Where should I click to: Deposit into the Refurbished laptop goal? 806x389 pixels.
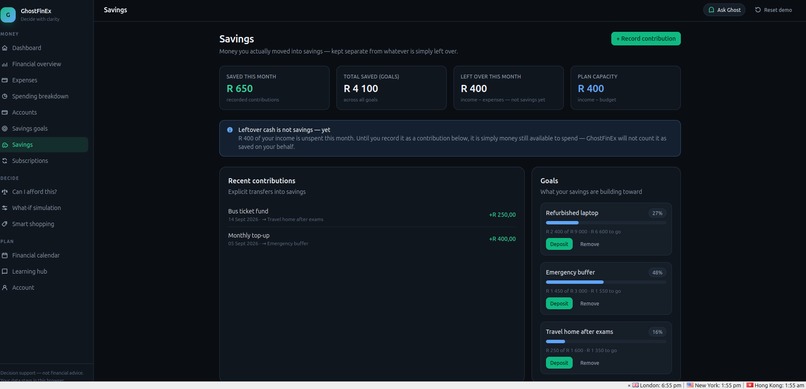point(559,244)
